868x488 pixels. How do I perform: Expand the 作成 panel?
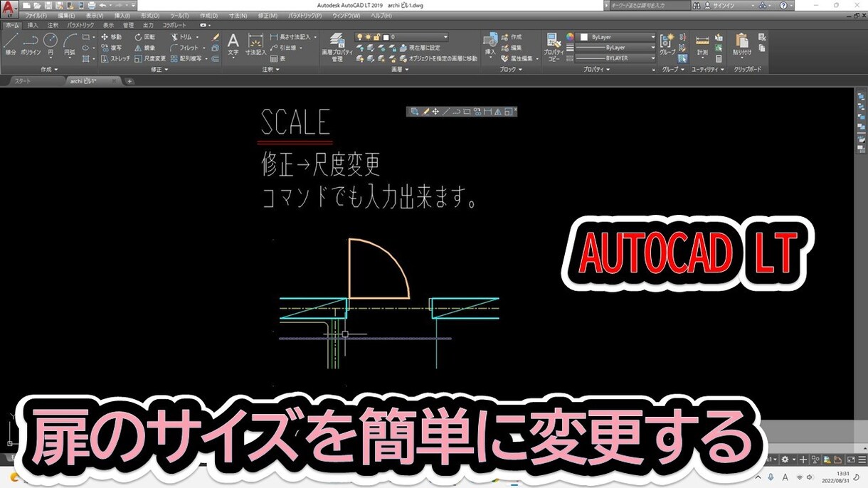pos(50,70)
